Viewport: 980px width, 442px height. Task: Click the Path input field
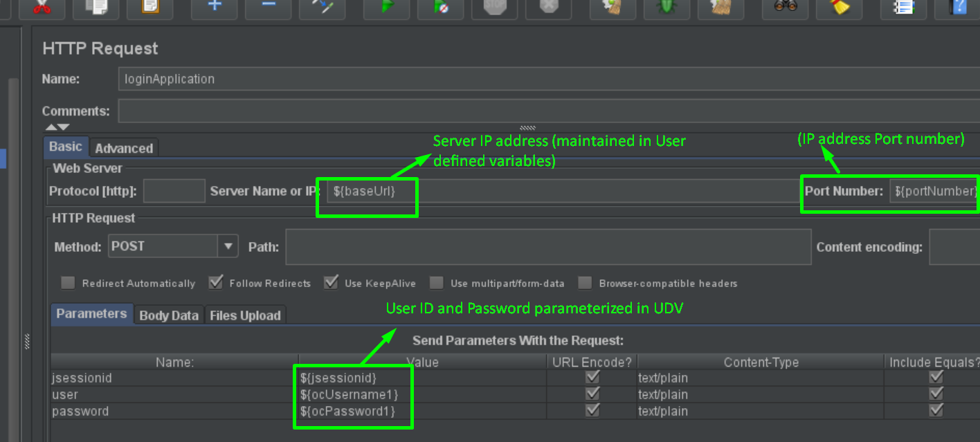tap(548, 247)
